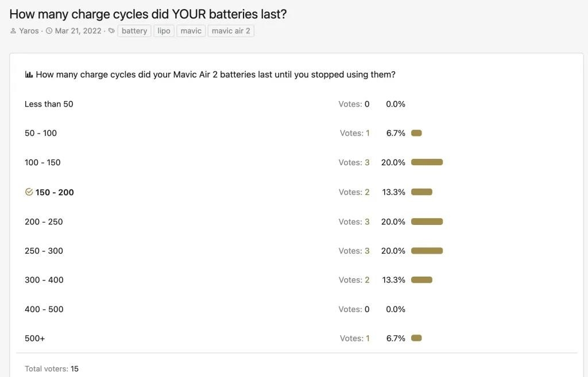This screenshot has width=588, height=377.
Task: Open the battery tag
Action: [134, 31]
